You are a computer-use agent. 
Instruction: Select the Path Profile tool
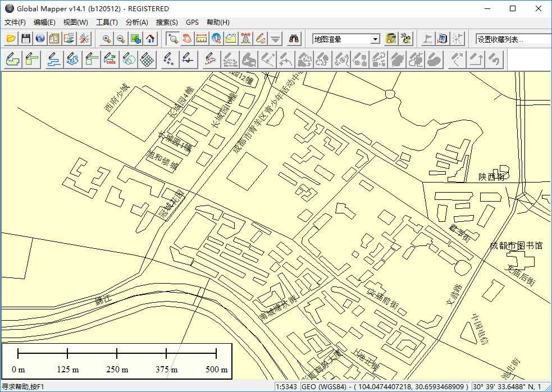[231, 38]
